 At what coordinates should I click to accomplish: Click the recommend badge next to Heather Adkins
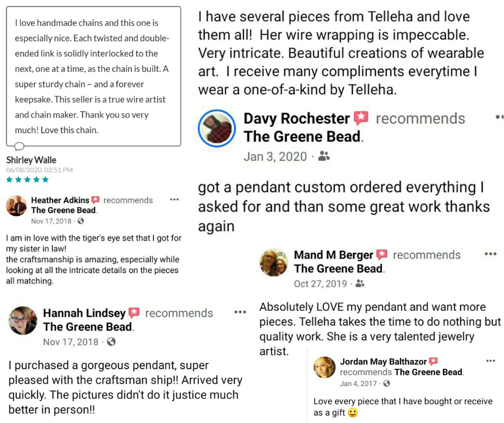click(x=95, y=200)
